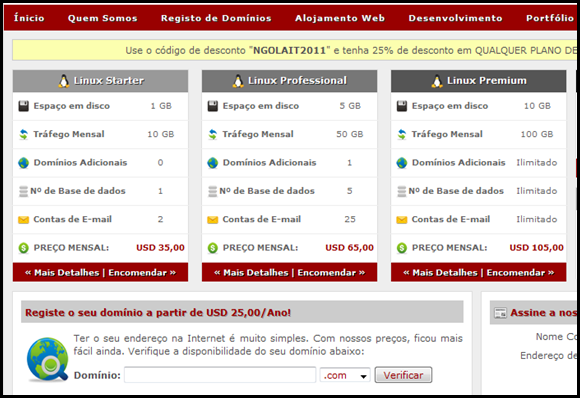Open the Portfólio menu item
This screenshot has height=398, width=580.
550,18
